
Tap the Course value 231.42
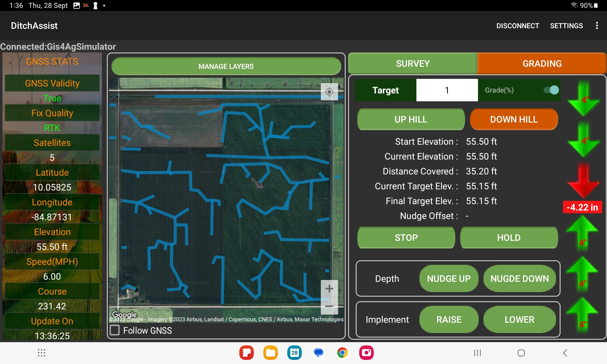pyautogui.click(x=52, y=306)
